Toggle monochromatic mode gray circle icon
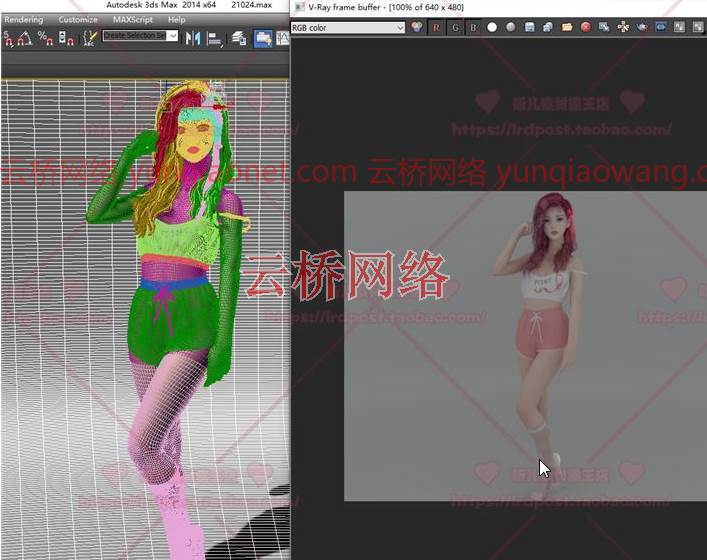Screen dimensions: 707x560 (510, 28)
